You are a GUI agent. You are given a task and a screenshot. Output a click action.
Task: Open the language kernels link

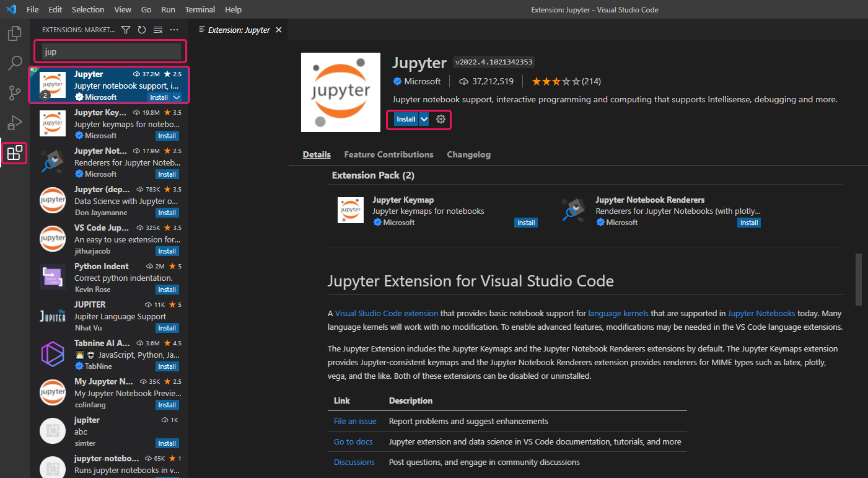click(618, 313)
